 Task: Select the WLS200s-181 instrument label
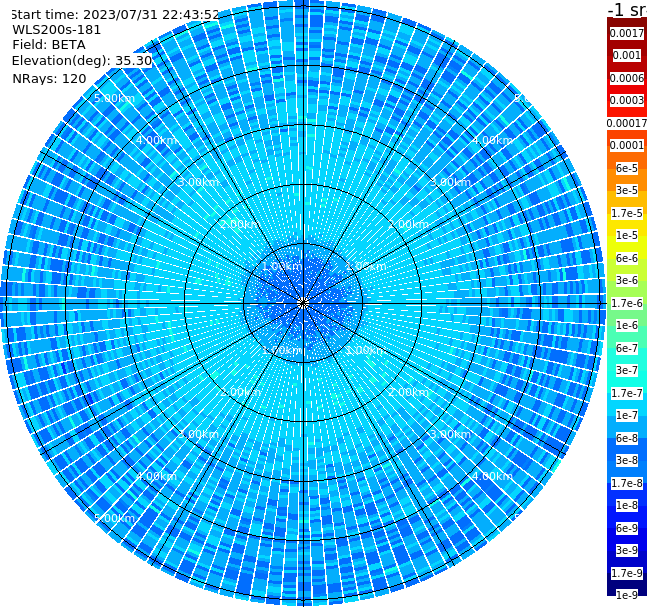(x=57, y=30)
